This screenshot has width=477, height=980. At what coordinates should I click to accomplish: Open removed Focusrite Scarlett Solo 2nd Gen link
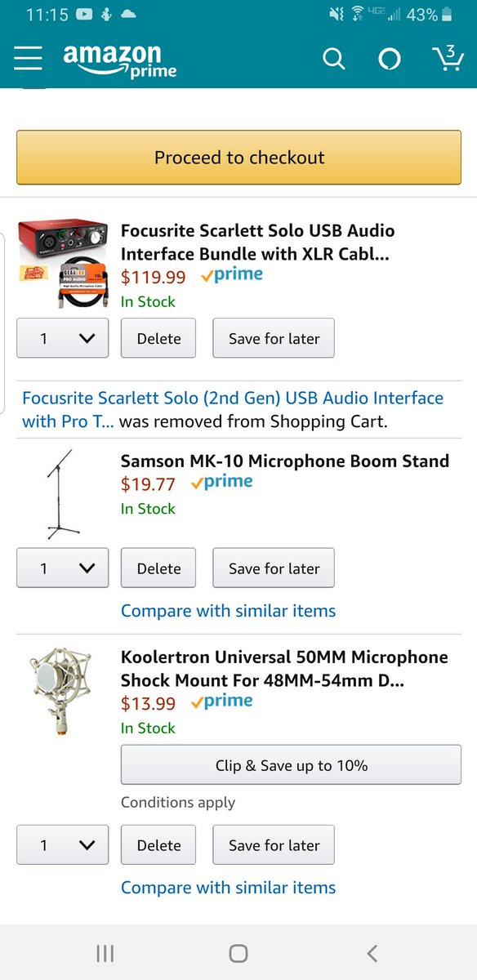233,409
